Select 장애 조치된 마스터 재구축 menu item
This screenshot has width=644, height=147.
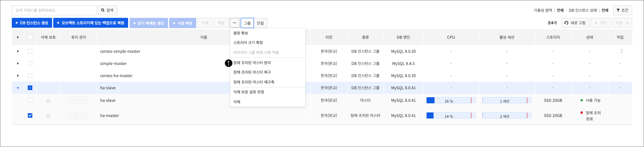click(268, 82)
